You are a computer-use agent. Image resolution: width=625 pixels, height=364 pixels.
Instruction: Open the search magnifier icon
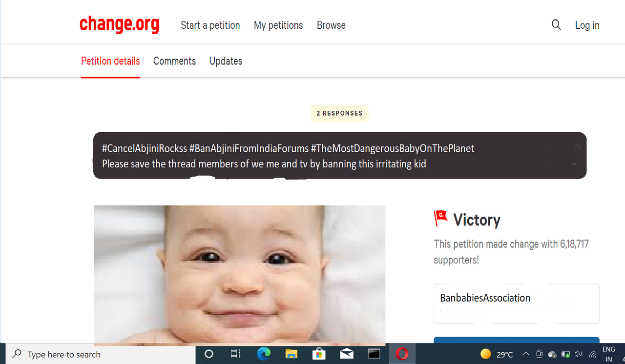pyautogui.click(x=556, y=25)
